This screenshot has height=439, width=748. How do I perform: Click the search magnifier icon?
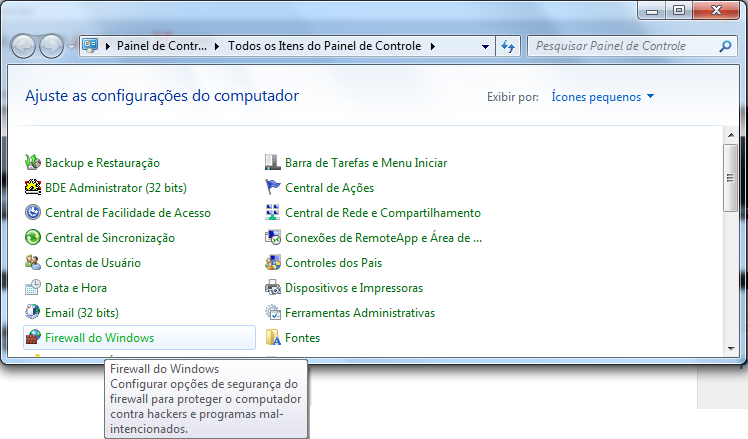click(725, 46)
